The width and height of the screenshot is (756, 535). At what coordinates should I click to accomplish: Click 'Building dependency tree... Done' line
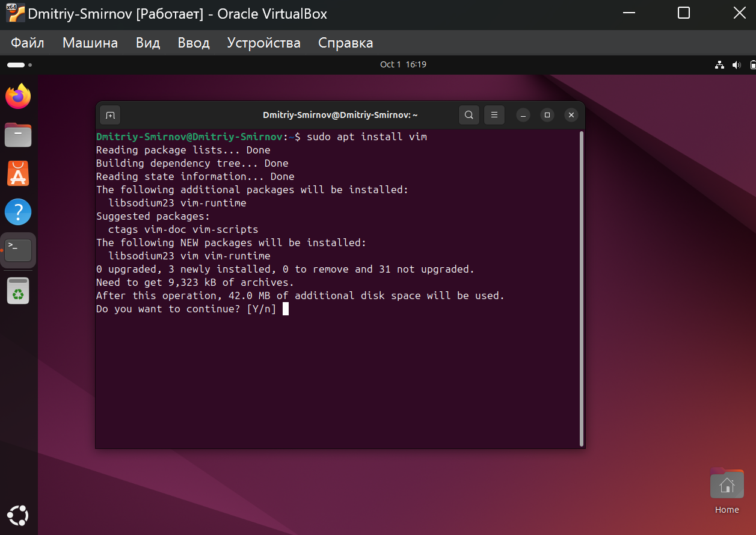point(192,164)
